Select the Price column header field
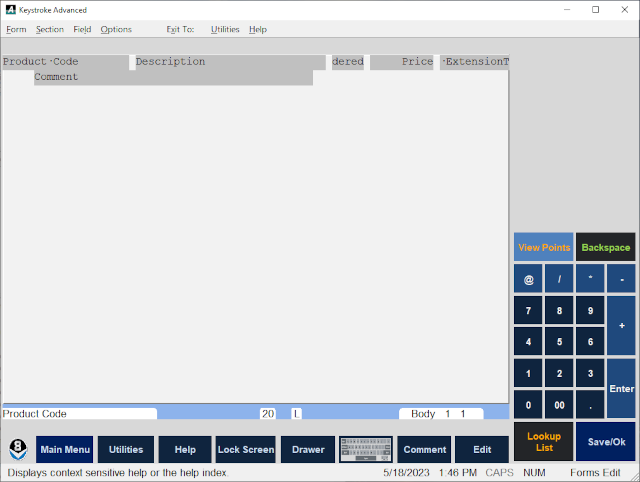 click(402, 62)
